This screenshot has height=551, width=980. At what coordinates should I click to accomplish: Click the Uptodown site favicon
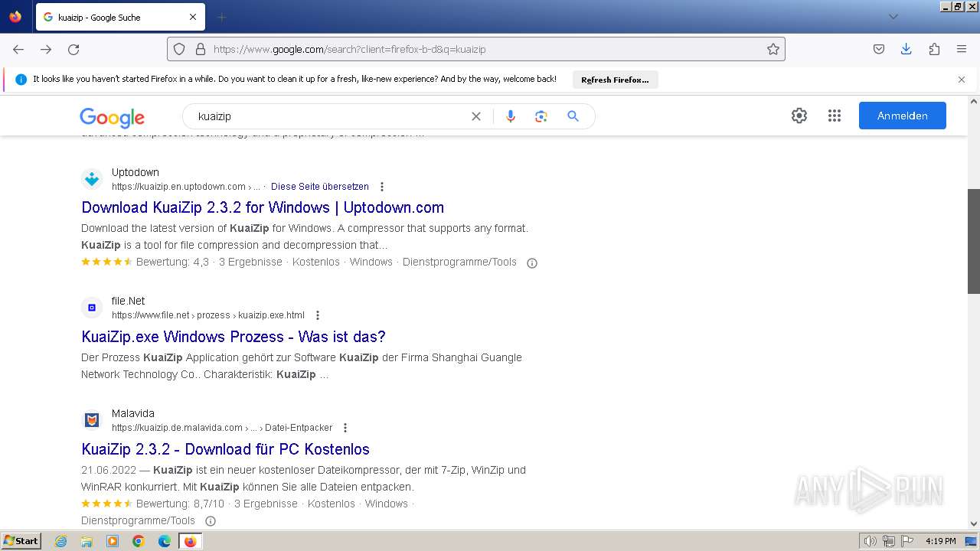point(92,179)
